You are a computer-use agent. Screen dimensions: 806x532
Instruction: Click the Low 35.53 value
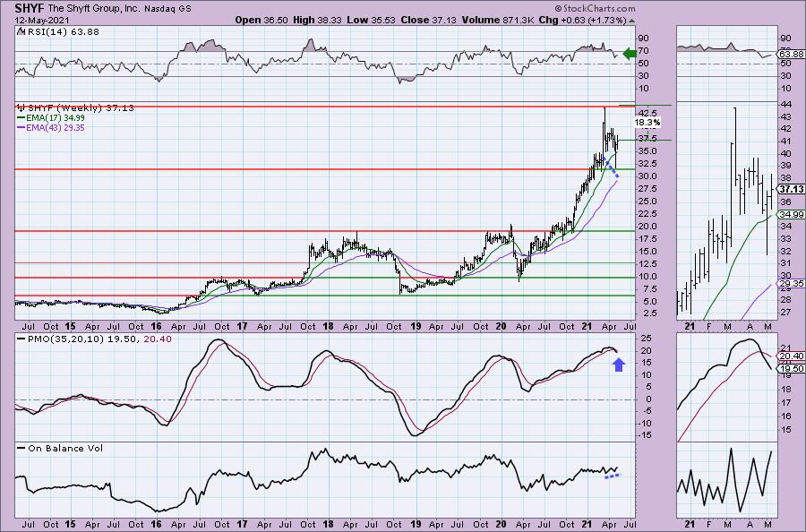[x=370, y=20]
